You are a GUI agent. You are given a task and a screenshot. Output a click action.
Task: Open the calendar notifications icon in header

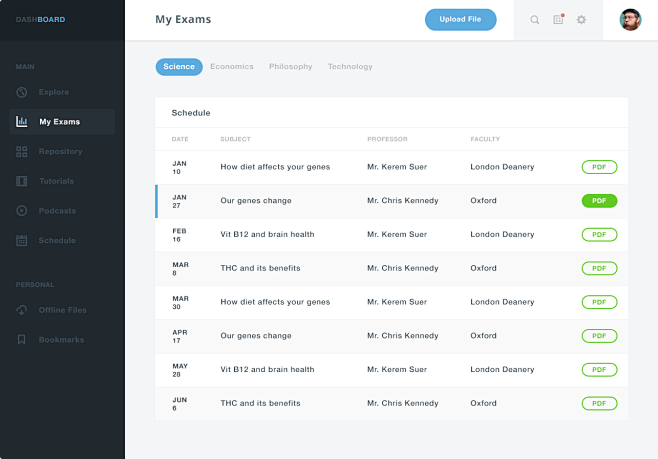pos(559,19)
